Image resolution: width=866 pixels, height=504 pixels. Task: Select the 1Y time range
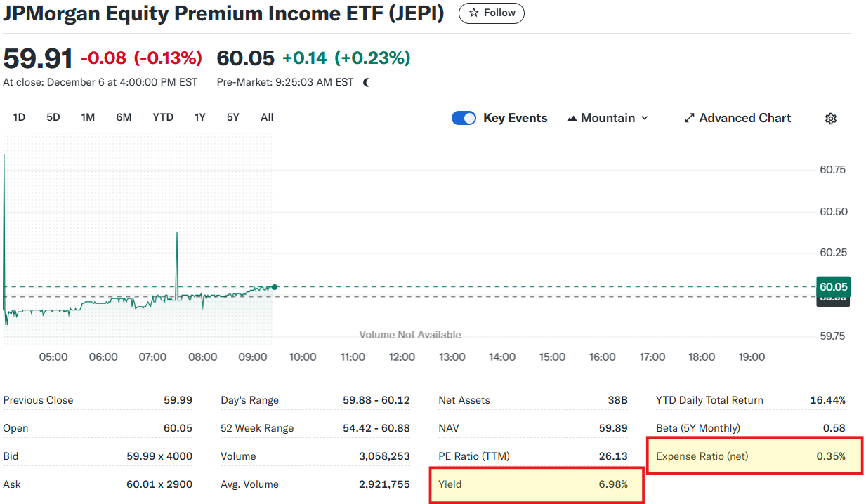coord(200,117)
